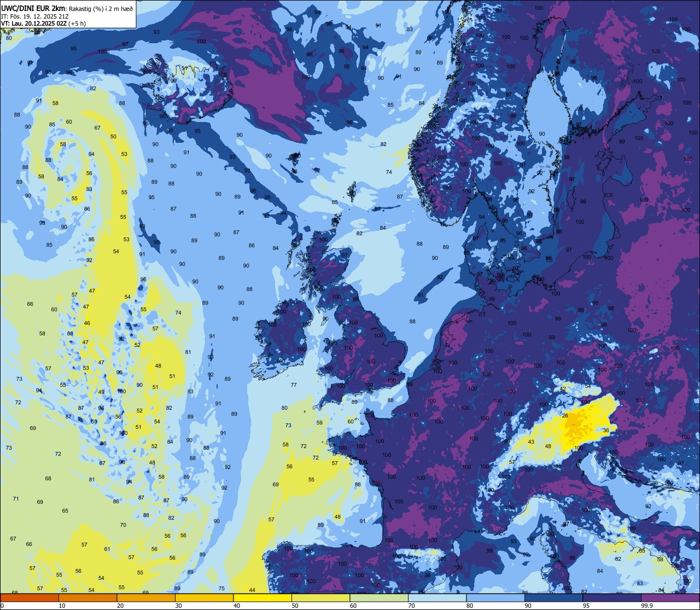Click the humidity value '46' in the Atlantic

coord(87,323)
